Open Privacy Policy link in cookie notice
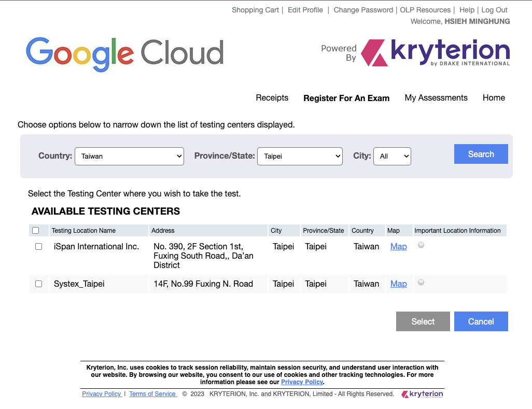The width and height of the screenshot is (532, 409). pos(302,382)
